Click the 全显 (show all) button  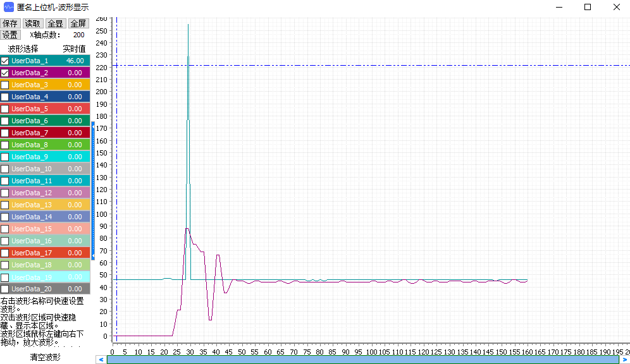(x=56, y=23)
